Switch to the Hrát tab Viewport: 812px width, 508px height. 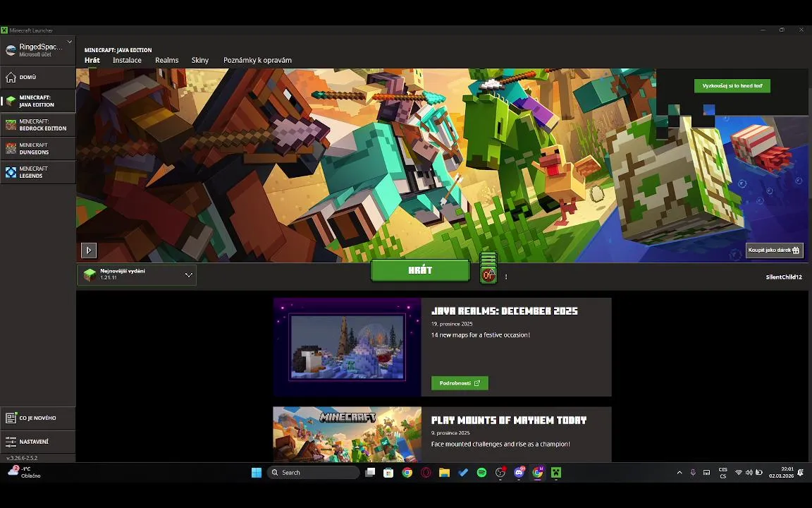(92, 60)
